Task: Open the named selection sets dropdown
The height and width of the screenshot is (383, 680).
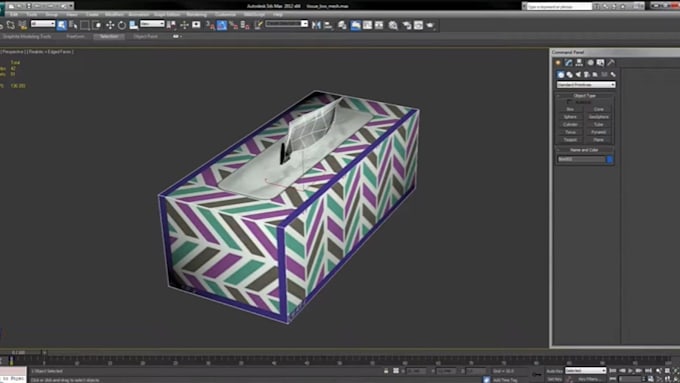Action: [286, 23]
